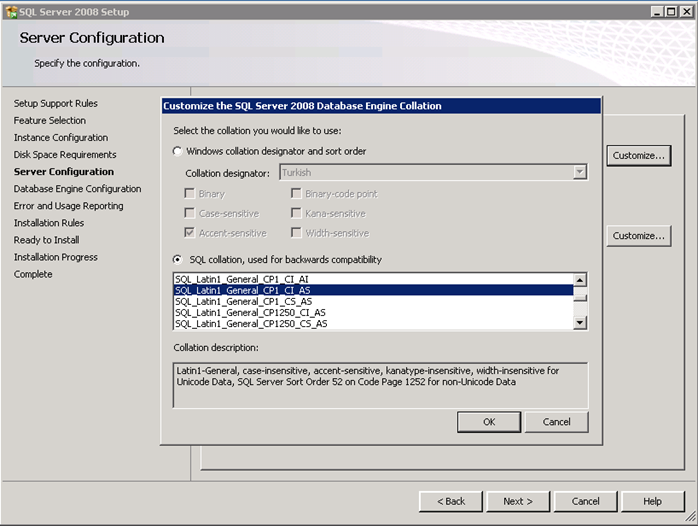This screenshot has width=698, height=526.
Task: Minimize the SQL Server 2008 Setup window
Action: coord(657,12)
